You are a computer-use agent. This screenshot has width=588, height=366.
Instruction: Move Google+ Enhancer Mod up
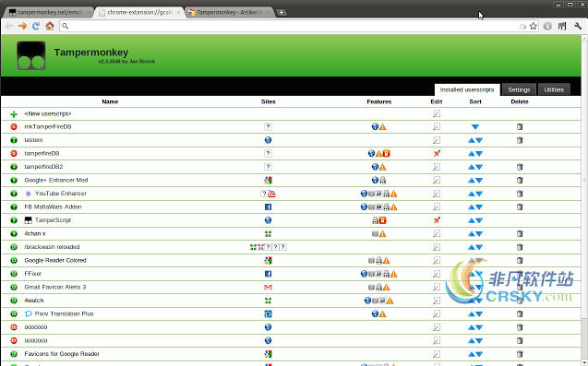pos(472,181)
